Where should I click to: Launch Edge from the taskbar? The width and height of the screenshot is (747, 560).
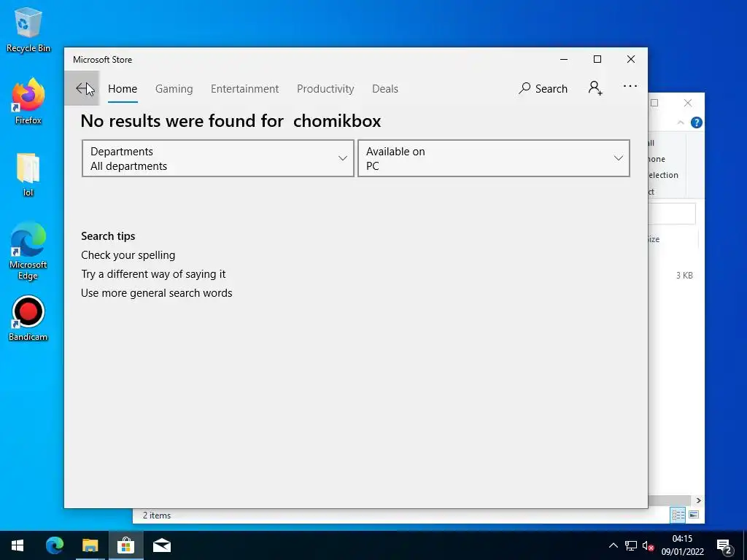coord(54,545)
